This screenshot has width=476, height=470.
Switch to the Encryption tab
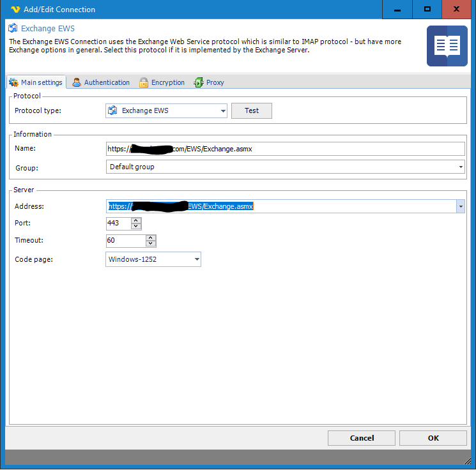[x=167, y=82]
